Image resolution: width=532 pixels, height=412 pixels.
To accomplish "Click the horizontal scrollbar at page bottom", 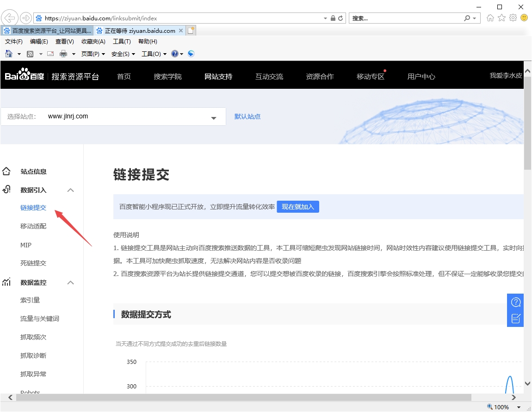I will (243, 398).
